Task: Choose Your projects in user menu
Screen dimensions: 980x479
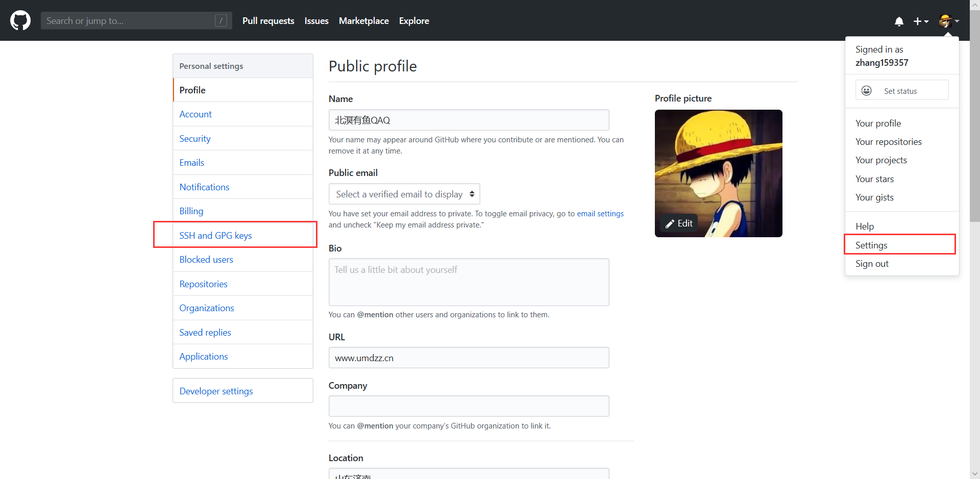Action: [902, 160]
